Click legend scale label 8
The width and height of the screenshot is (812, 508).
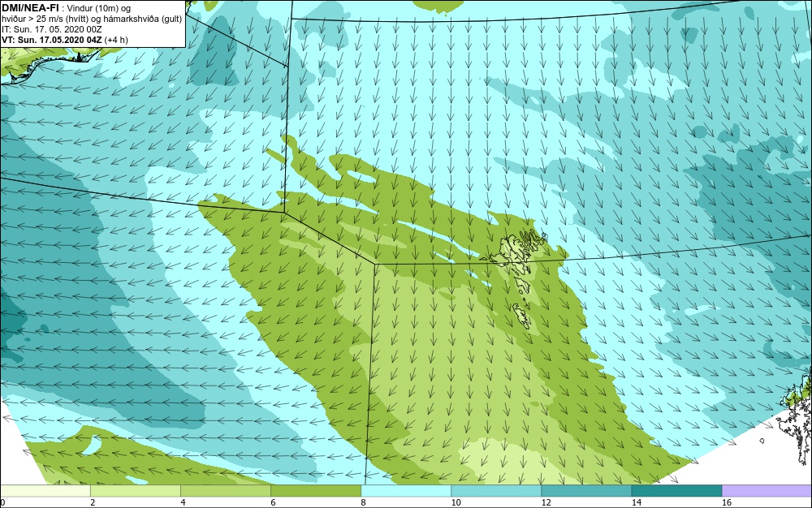click(x=364, y=502)
